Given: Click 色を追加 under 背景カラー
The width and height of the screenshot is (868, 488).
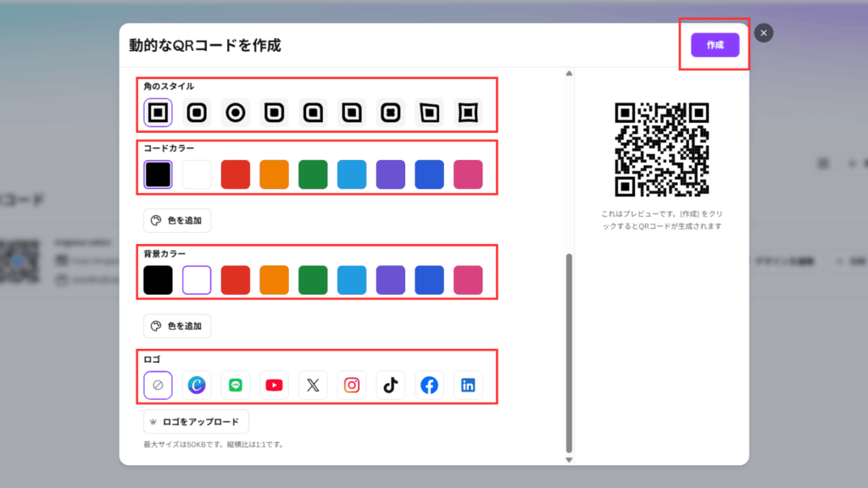Looking at the screenshot, I should point(177,326).
